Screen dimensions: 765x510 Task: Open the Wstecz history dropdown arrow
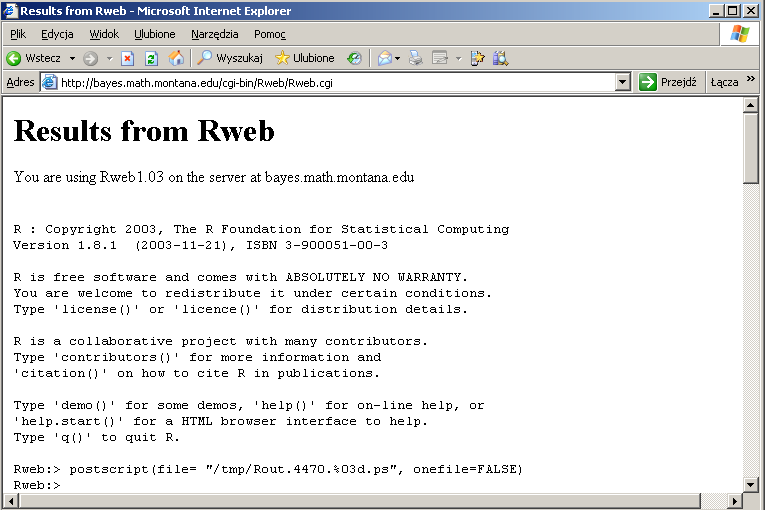tap(72, 59)
